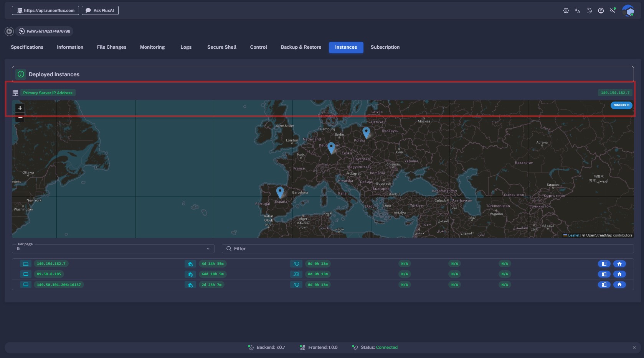Open the user avatar profile menu
Screen dimensions: 644x358
pyautogui.click(x=628, y=11)
